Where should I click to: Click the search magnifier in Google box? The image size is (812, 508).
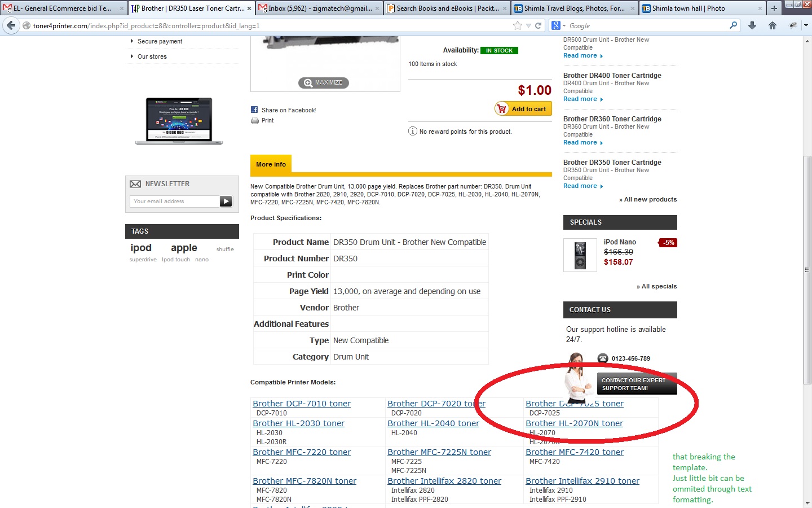[733, 25]
